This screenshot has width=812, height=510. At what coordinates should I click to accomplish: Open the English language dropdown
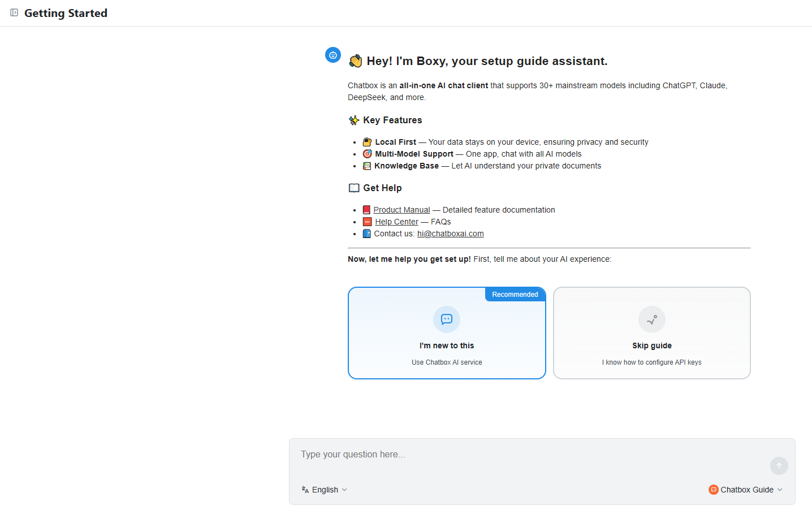325,490
